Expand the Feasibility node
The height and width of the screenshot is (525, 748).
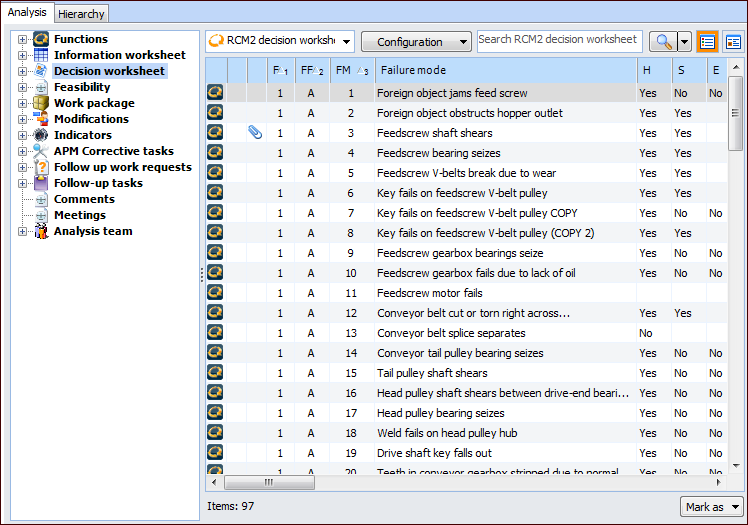click(x=22, y=87)
